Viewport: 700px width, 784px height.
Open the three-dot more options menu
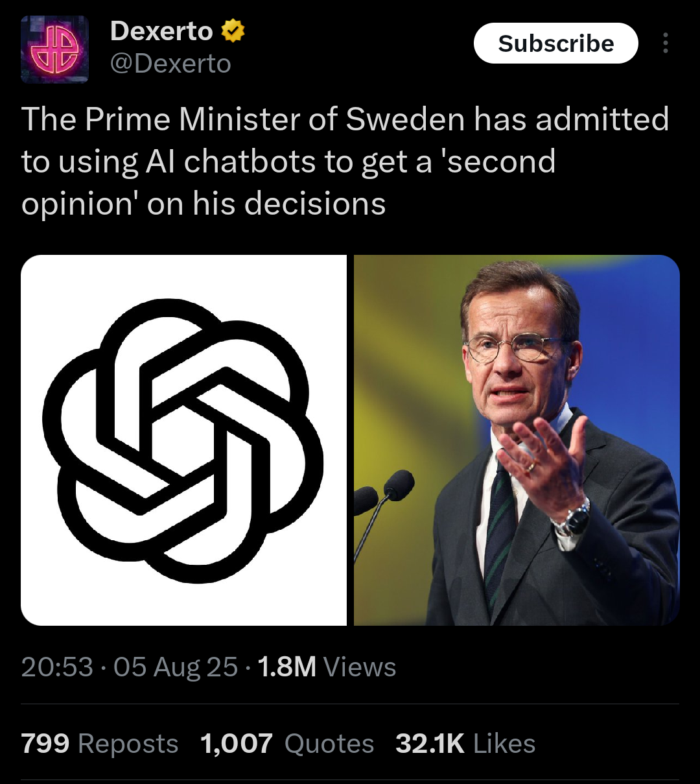[x=665, y=43]
